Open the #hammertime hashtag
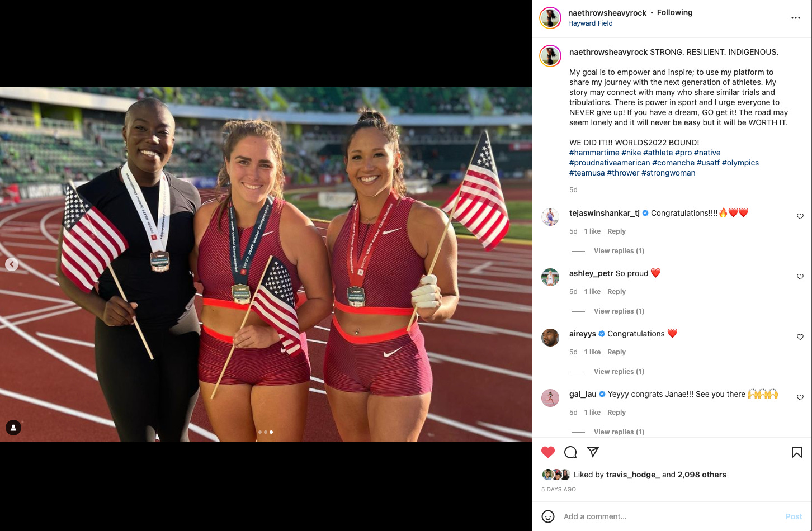The image size is (812, 531). pos(594,153)
